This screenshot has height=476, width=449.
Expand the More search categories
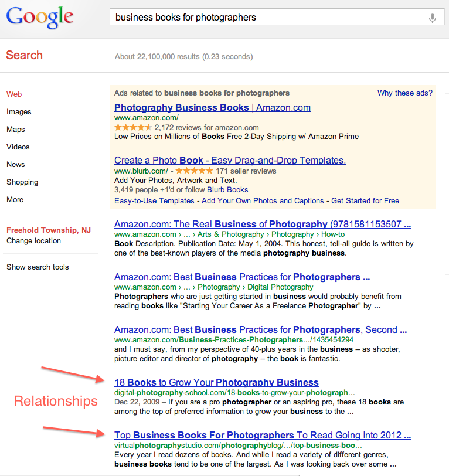(x=15, y=200)
